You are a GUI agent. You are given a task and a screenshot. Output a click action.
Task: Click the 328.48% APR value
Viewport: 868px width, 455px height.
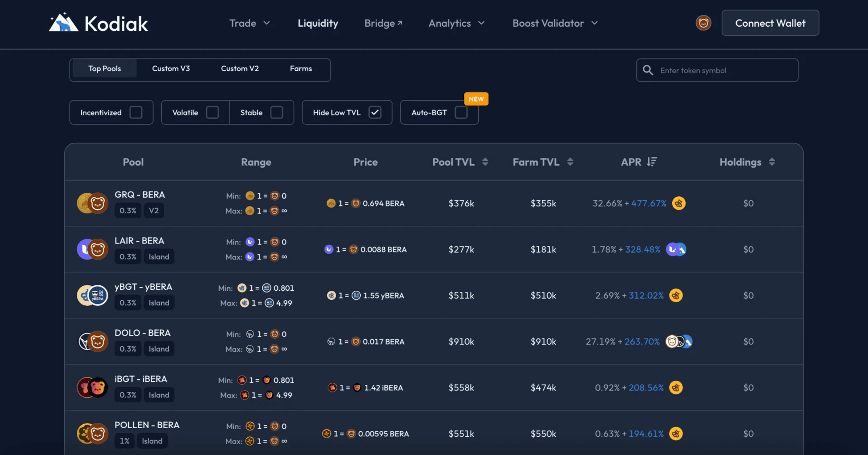tap(643, 249)
